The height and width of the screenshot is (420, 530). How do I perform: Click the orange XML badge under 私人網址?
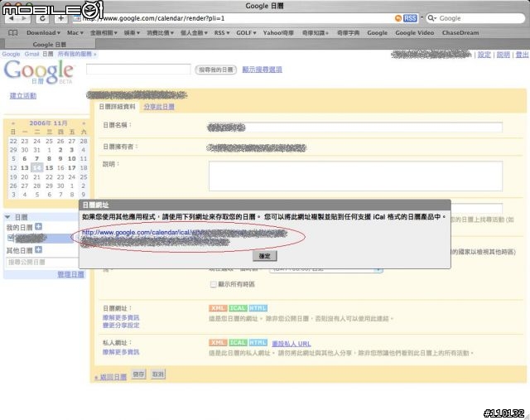tap(218, 343)
